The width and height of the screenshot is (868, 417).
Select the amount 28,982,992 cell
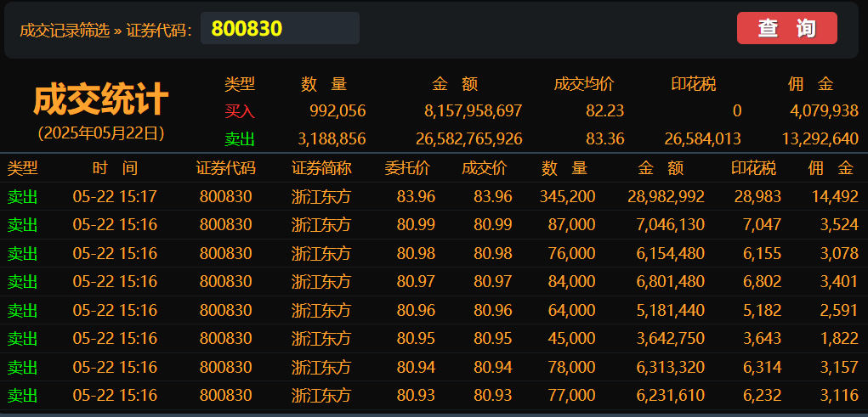pyautogui.click(x=667, y=196)
